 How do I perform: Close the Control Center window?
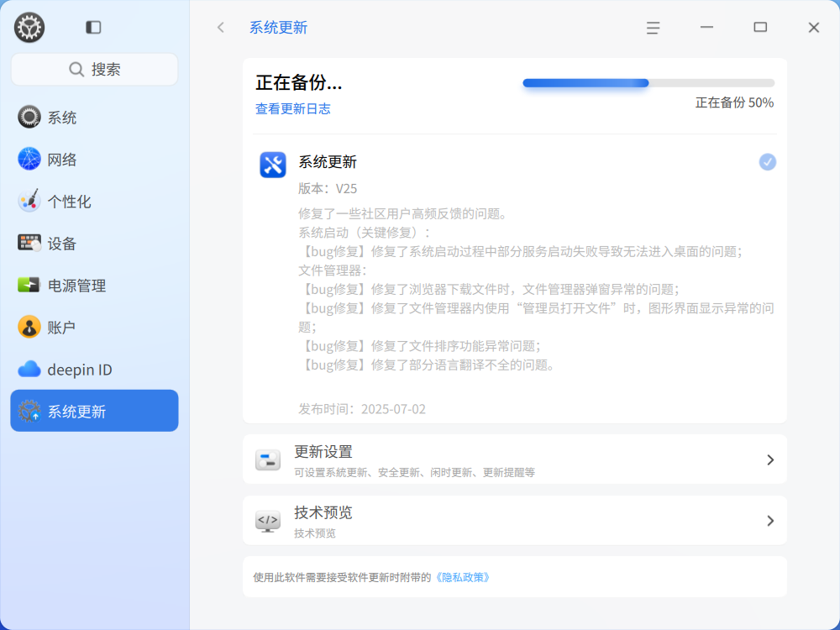814,28
